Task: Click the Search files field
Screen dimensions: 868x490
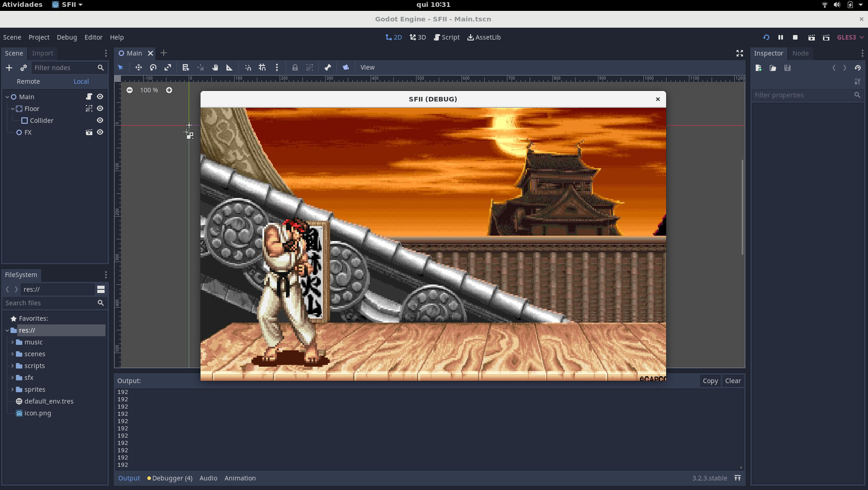Action: point(55,303)
